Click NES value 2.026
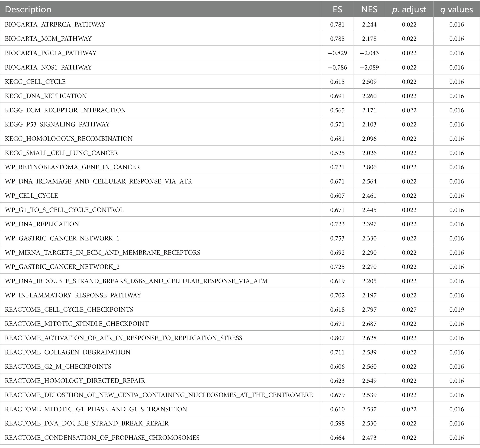 point(369,153)
